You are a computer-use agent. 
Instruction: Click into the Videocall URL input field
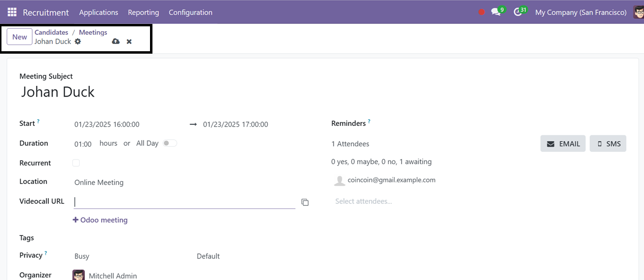(185, 202)
